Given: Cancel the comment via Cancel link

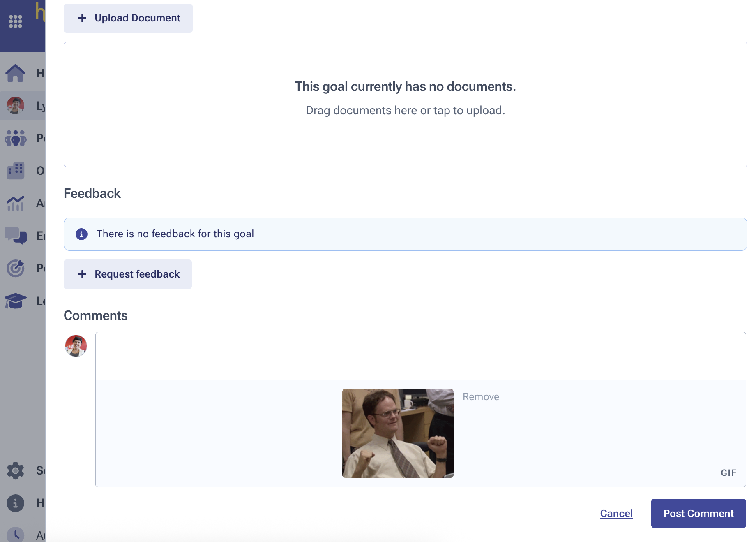Looking at the screenshot, I should pos(616,513).
